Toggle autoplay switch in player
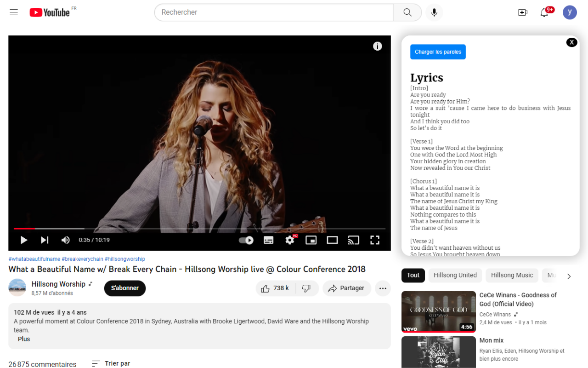The image size is (588, 368). 246,240
